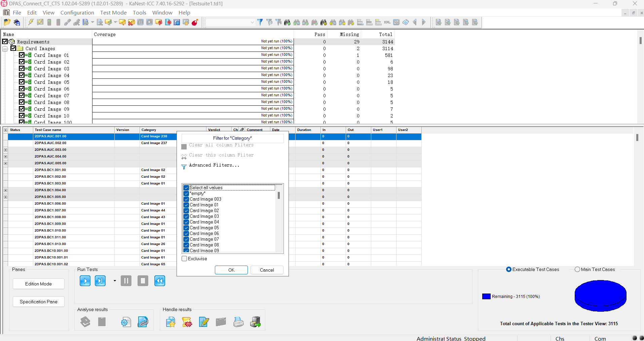Expand the 2DPAS.AUC.003.00 test case row
The height and width of the screenshot is (341, 644).
click(5, 150)
